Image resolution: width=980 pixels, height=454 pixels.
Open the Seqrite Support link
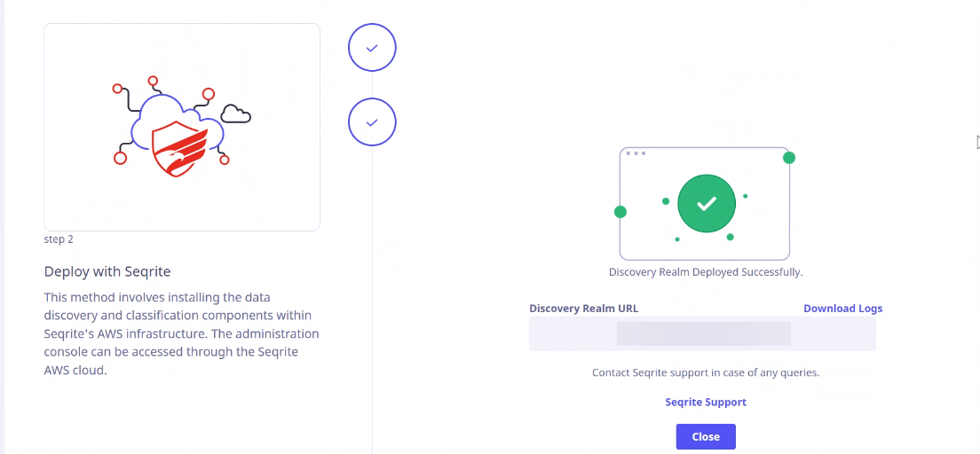[706, 403]
